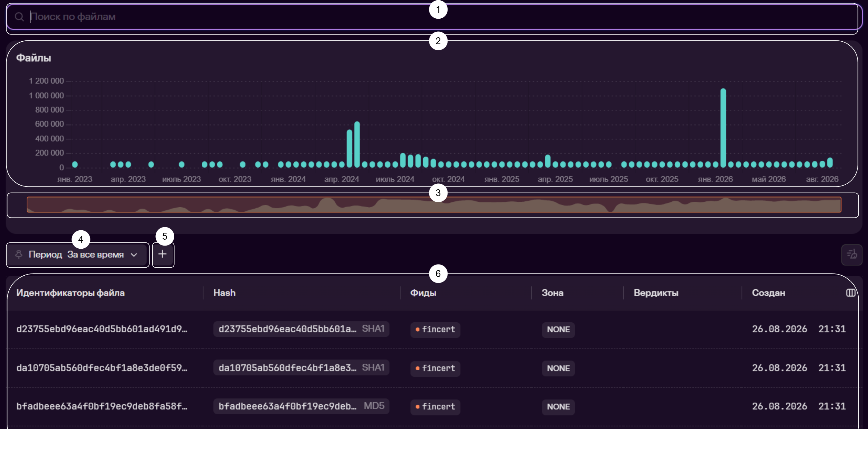Click the NONE zone badge in bfadbeee row

point(558,407)
